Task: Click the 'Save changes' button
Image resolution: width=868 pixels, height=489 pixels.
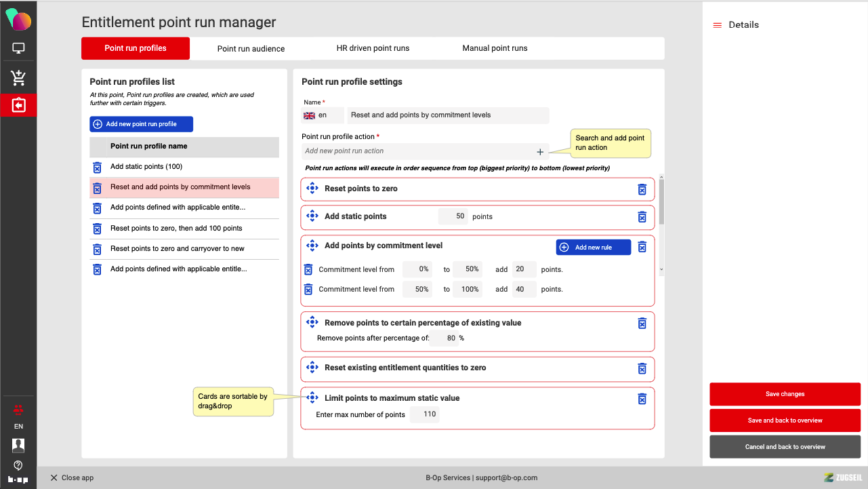Action: pyautogui.click(x=785, y=394)
